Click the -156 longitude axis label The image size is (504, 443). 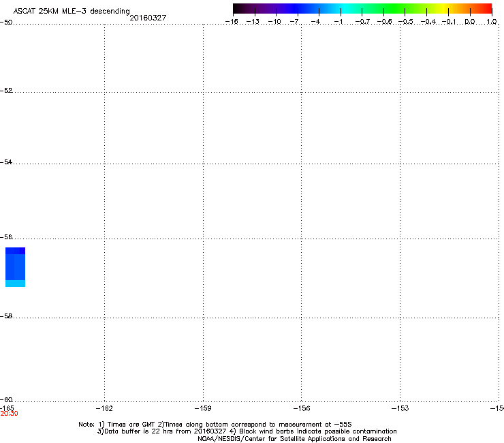[x=302, y=408]
